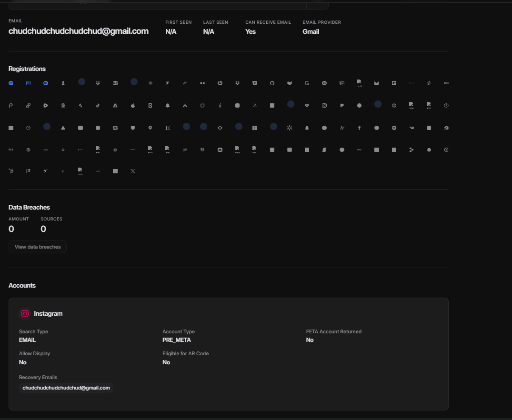The height and width of the screenshot is (420, 512).
Task: Open the Notion registration icon
Action: pos(342,83)
